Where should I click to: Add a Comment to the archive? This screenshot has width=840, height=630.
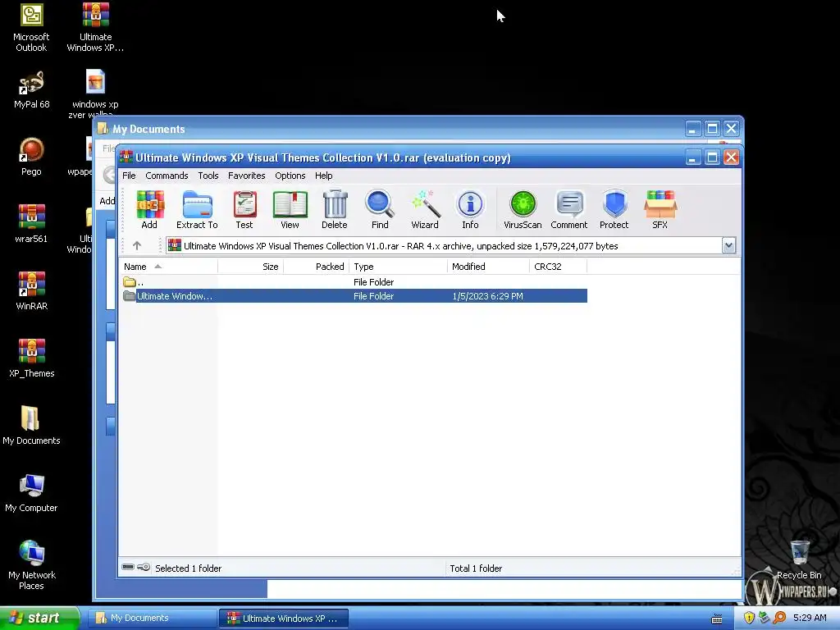(x=569, y=209)
